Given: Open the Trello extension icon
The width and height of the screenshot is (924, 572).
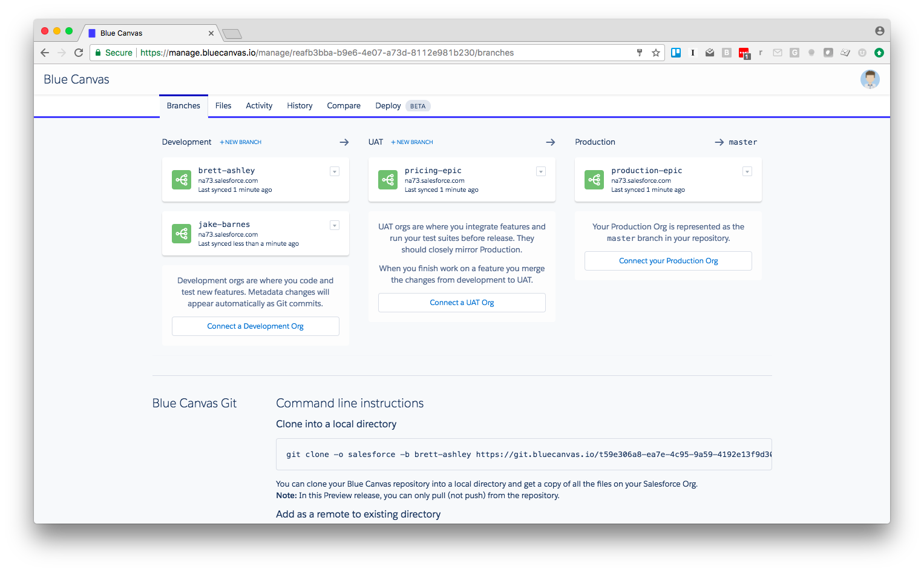Looking at the screenshot, I should click(x=676, y=53).
